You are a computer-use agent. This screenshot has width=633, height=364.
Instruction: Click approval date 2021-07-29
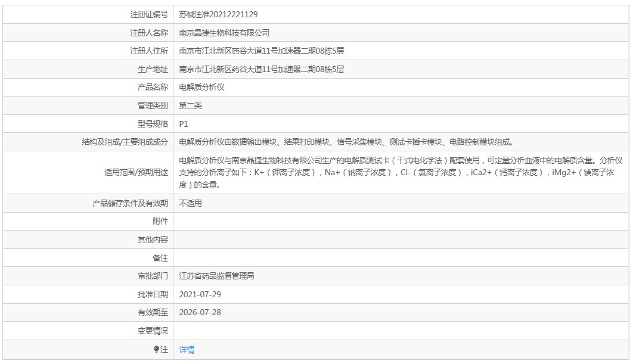[200, 294]
